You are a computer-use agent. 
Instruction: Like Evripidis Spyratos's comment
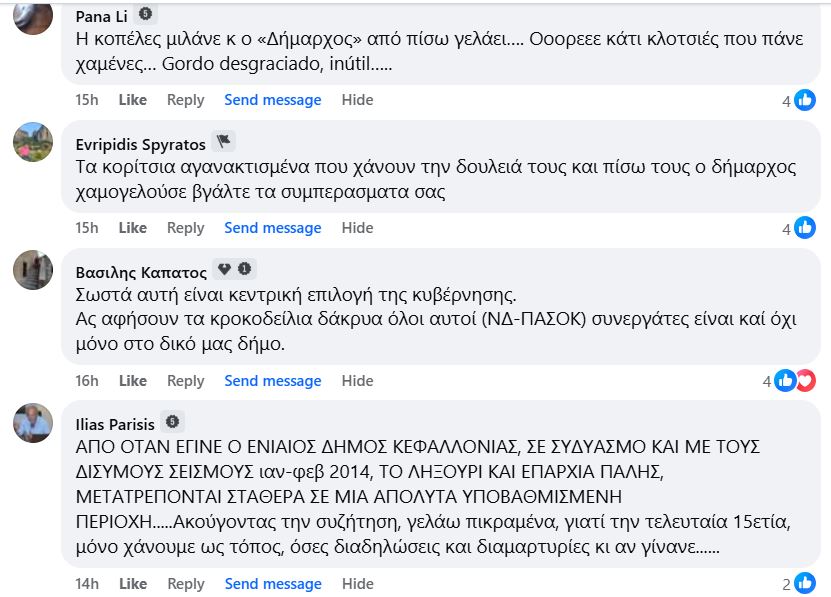(x=133, y=228)
